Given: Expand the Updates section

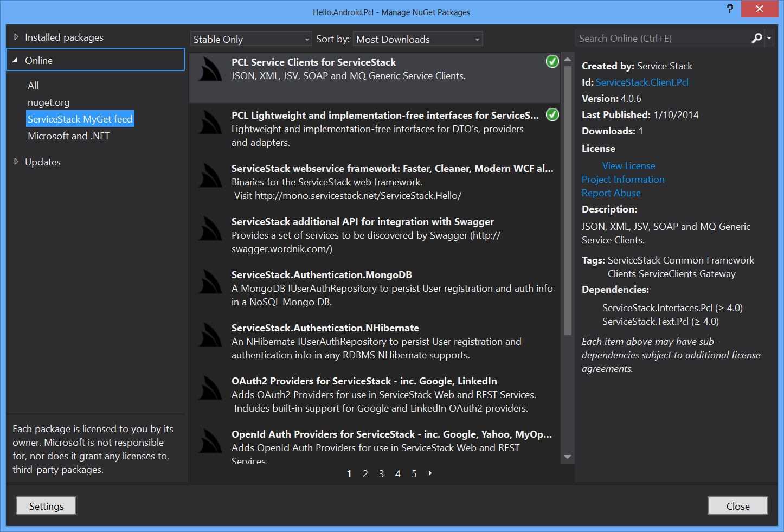Looking at the screenshot, I should [16, 162].
